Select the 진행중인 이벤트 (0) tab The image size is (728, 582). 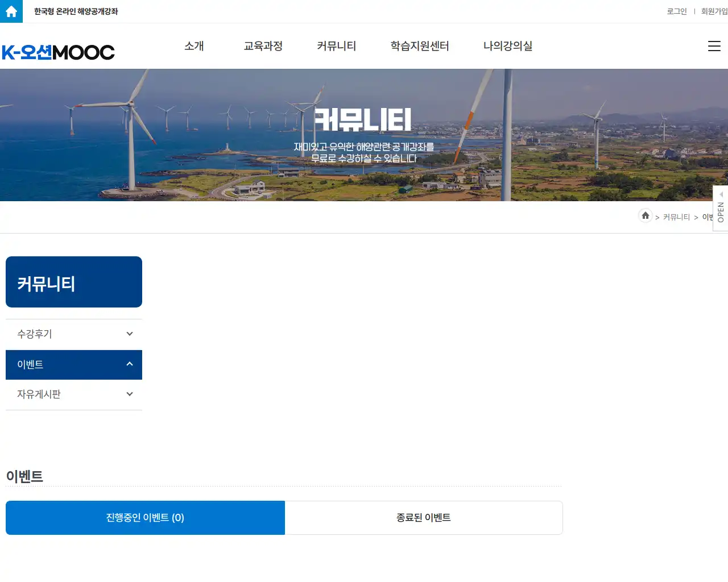click(x=145, y=518)
